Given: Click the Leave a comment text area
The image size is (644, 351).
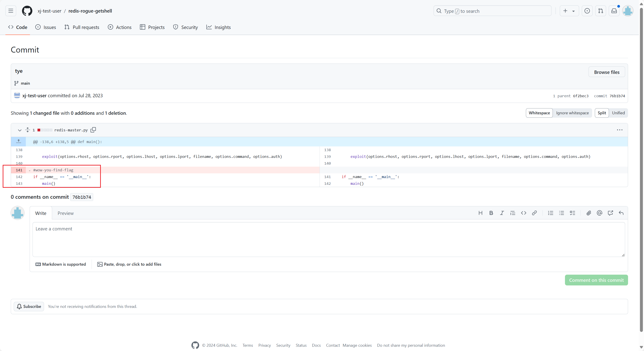Looking at the screenshot, I should coord(329,239).
